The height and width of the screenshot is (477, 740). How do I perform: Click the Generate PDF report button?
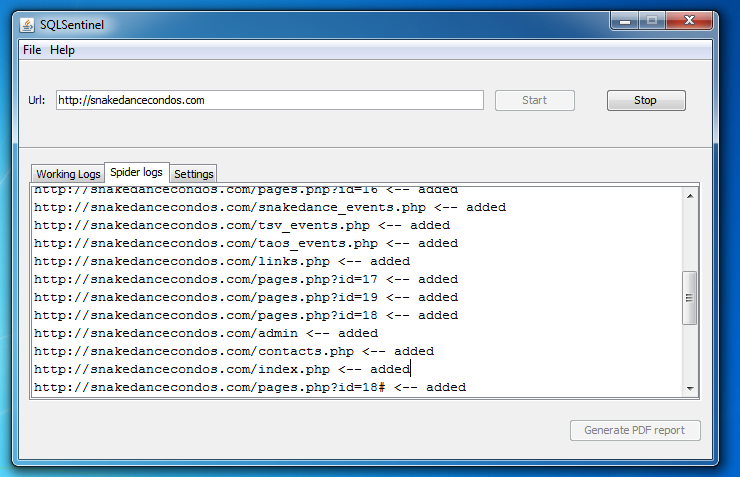[635, 430]
